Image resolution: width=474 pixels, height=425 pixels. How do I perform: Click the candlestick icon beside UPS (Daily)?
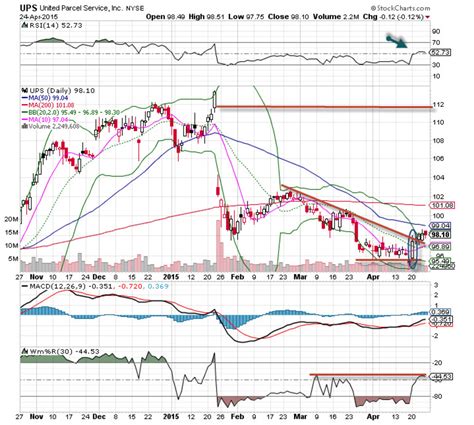[24, 90]
